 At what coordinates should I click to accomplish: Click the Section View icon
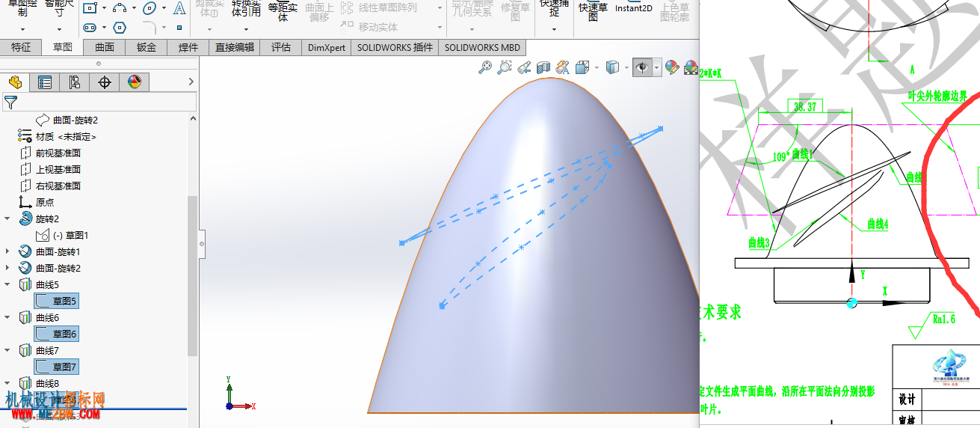pyautogui.click(x=543, y=67)
